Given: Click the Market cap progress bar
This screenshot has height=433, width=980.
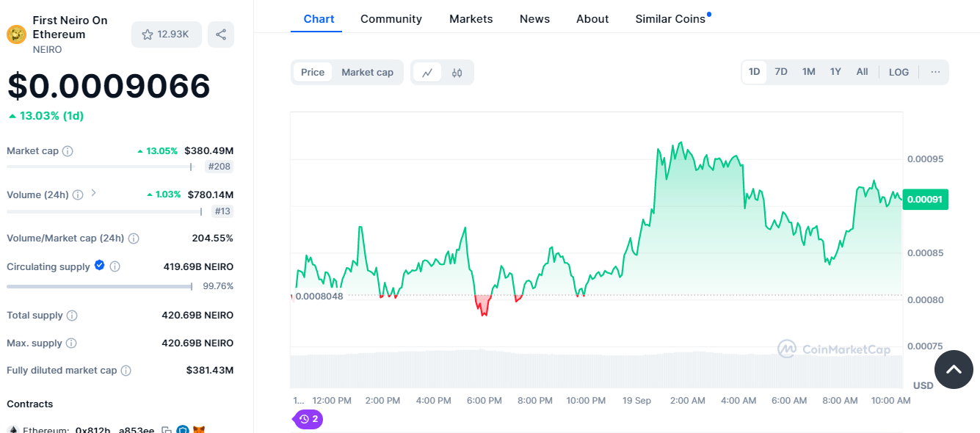Looking at the screenshot, I should click(x=99, y=167).
